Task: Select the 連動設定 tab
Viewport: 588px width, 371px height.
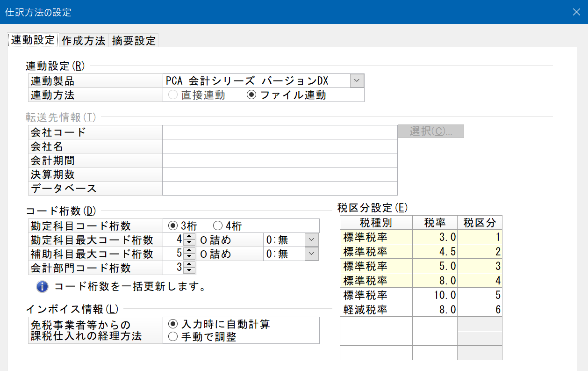Action: pos(33,40)
